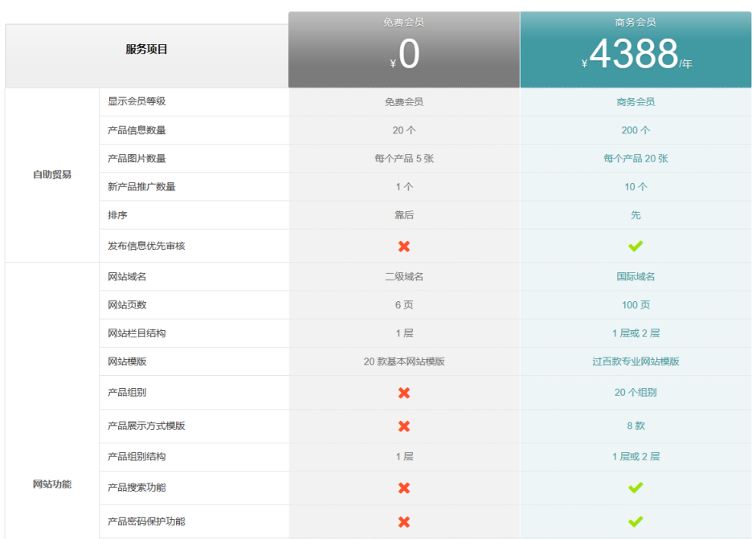Click red X for 发布信息优先审核 row
The image size is (756, 539).
pos(404,246)
